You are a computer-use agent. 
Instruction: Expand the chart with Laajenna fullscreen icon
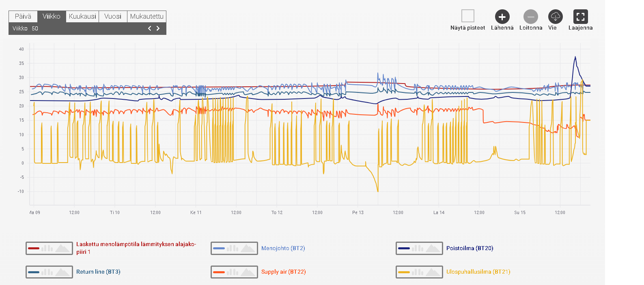(580, 17)
